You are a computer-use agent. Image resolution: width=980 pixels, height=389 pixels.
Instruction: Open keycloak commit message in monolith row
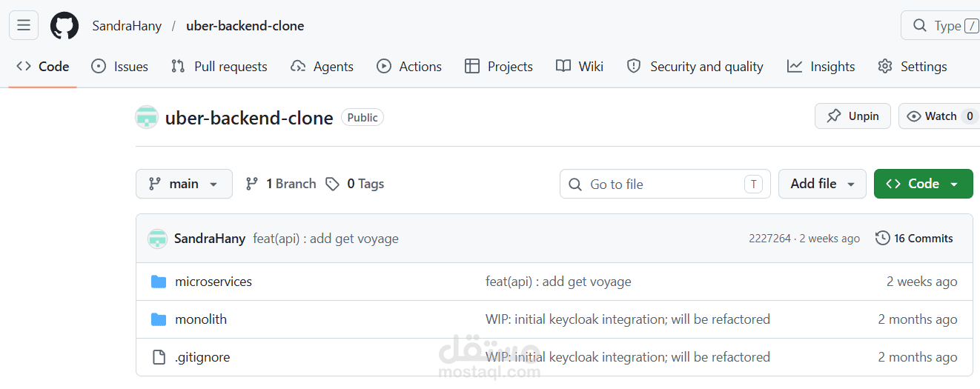click(x=628, y=319)
